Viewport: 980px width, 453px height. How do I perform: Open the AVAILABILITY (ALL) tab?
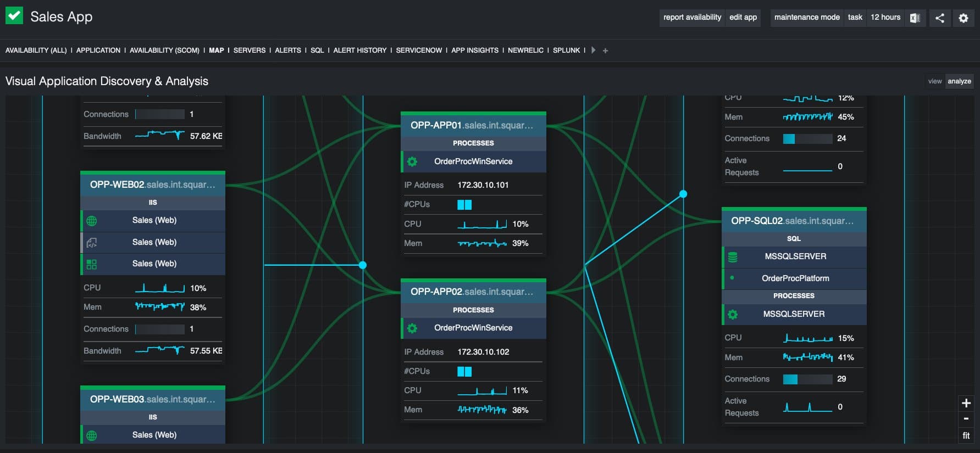(x=36, y=51)
